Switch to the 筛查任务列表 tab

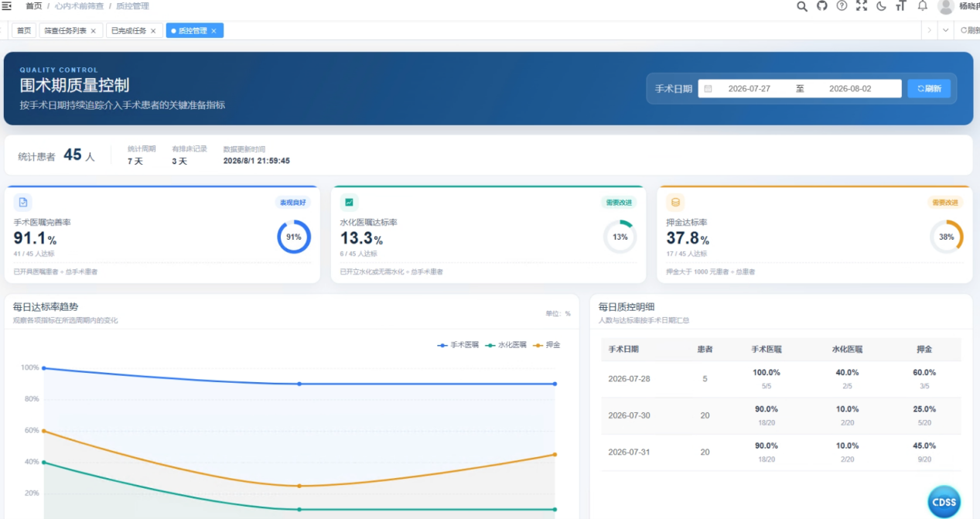point(70,31)
